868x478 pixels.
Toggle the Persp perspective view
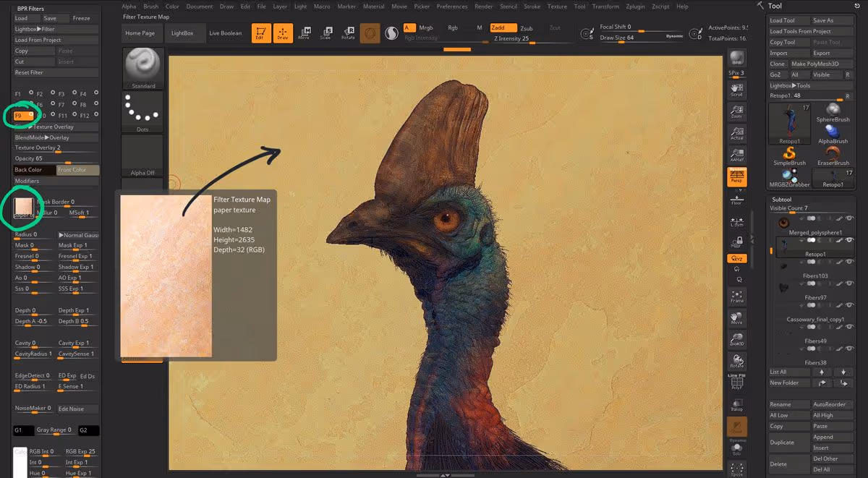point(736,176)
